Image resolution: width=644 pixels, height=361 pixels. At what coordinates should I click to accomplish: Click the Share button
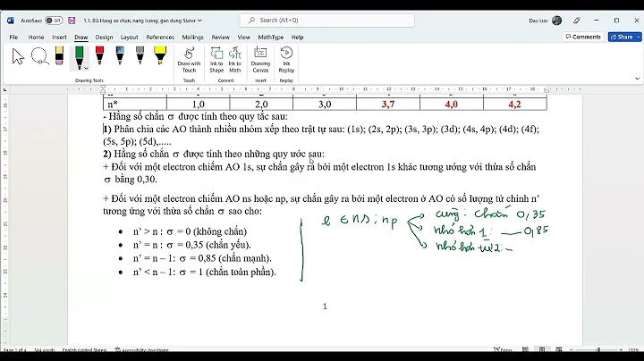coord(622,37)
